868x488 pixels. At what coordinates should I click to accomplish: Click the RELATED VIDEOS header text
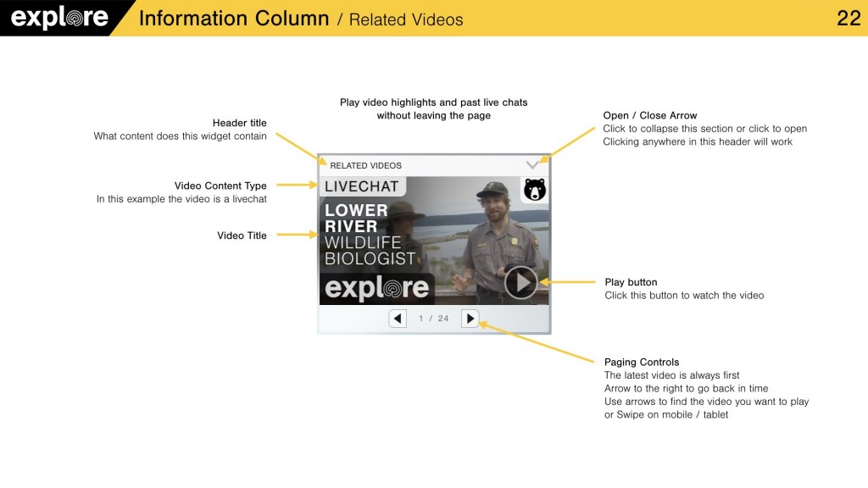(x=365, y=165)
